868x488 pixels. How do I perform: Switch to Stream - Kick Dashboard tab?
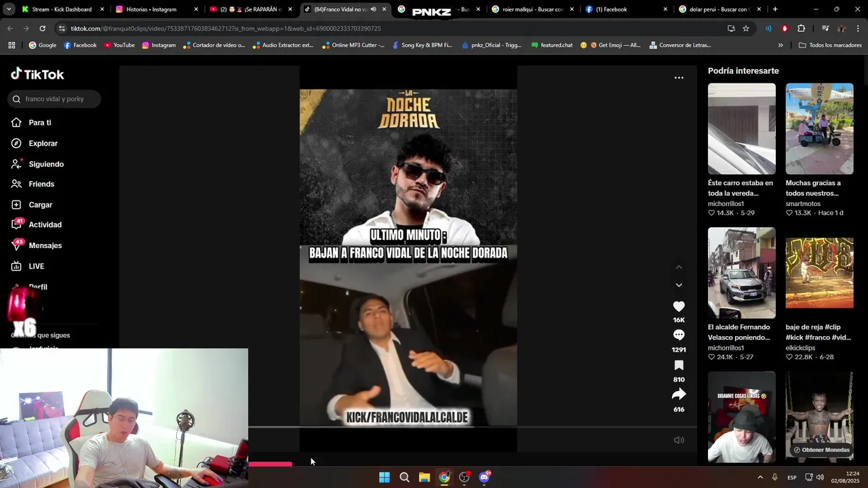(x=62, y=9)
